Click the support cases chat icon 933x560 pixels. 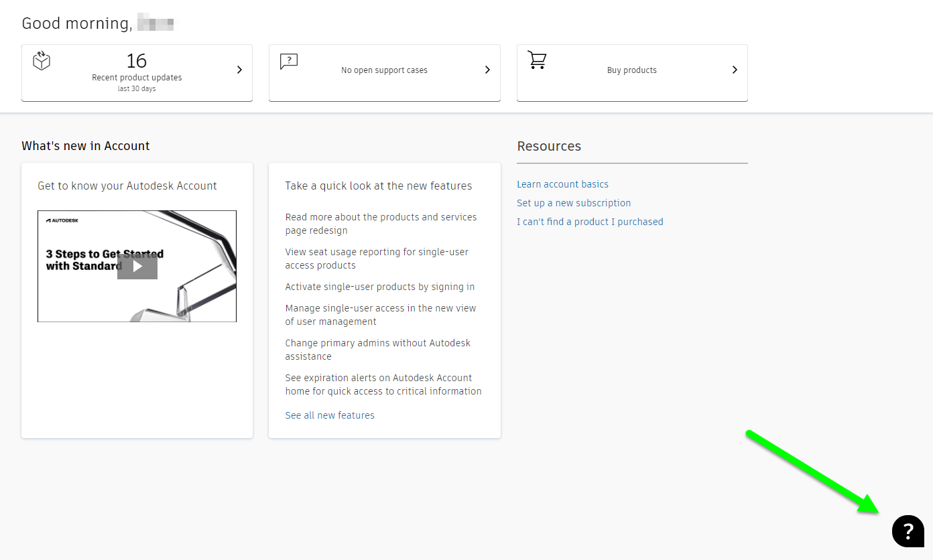coord(289,62)
